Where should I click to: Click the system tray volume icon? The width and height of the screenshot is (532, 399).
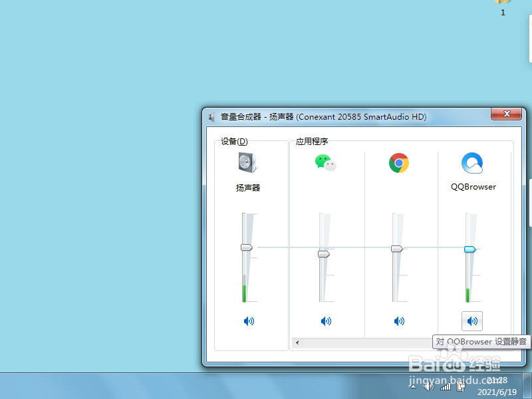click(x=429, y=387)
